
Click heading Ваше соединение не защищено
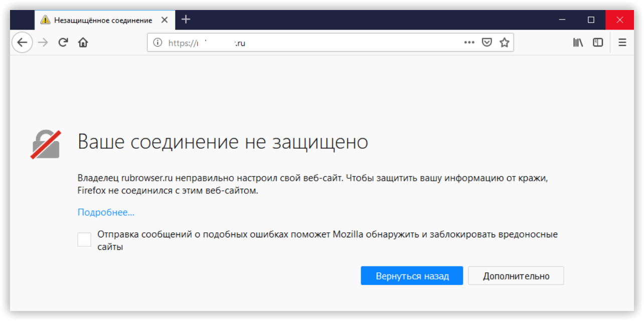pos(223,142)
